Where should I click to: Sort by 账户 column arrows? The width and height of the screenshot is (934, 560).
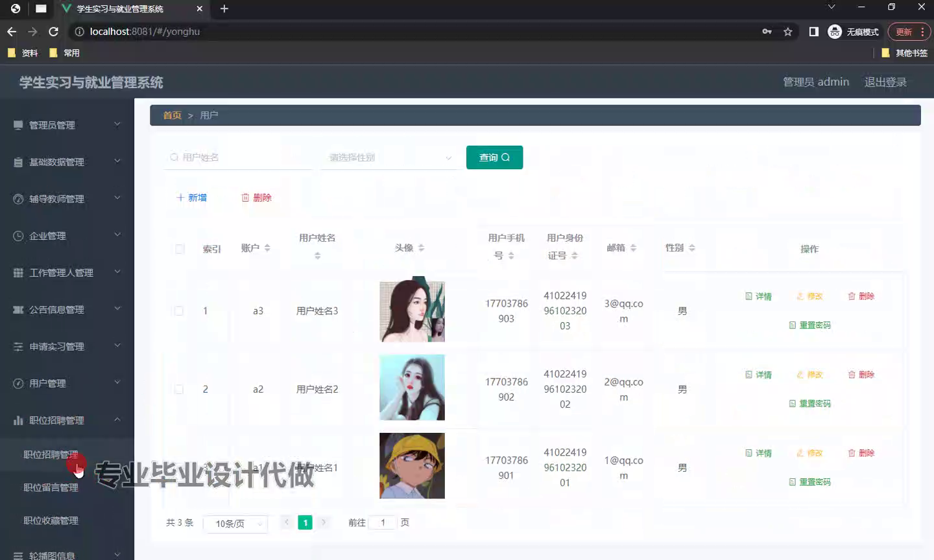click(267, 248)
